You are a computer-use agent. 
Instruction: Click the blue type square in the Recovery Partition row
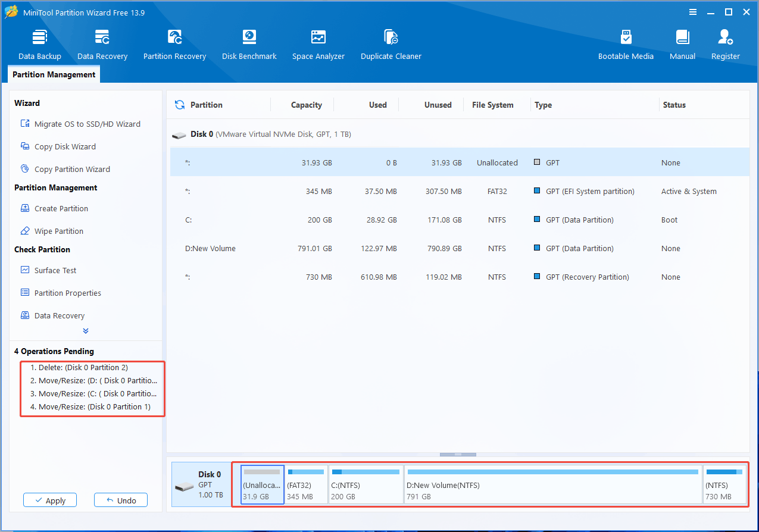[x=537, y=277]
